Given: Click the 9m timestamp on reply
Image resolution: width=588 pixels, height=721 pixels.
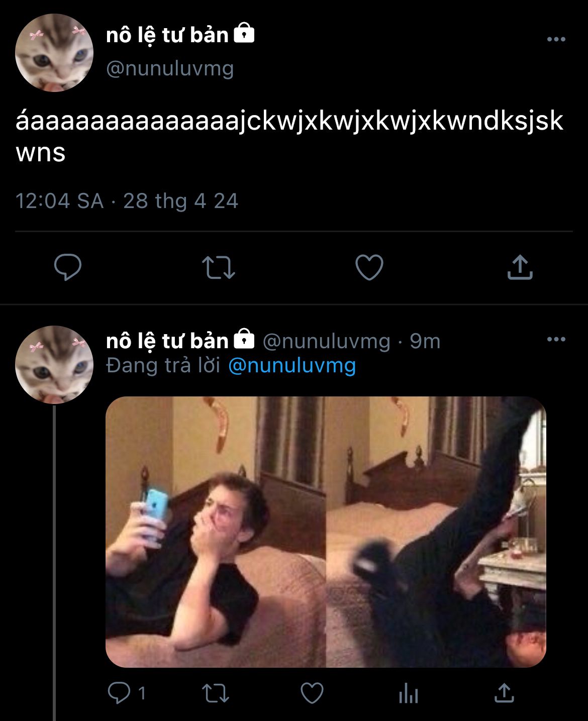Looking at the screenshot, I should click(425, 341).
